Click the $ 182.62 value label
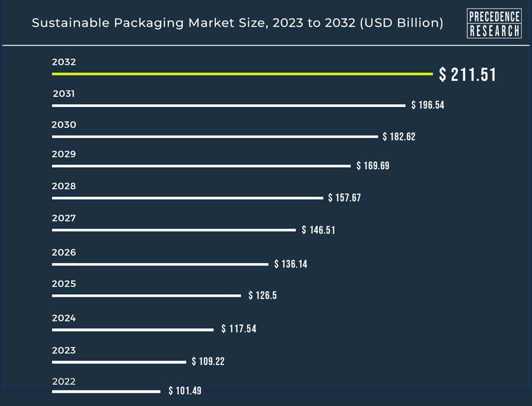Viewport: 532px width, 406px height. 399,136
